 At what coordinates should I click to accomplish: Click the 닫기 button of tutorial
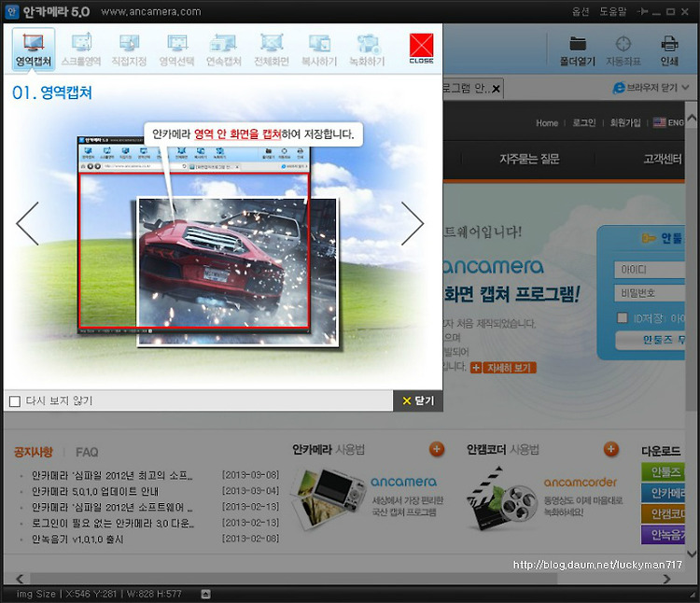tap(418, 400)
